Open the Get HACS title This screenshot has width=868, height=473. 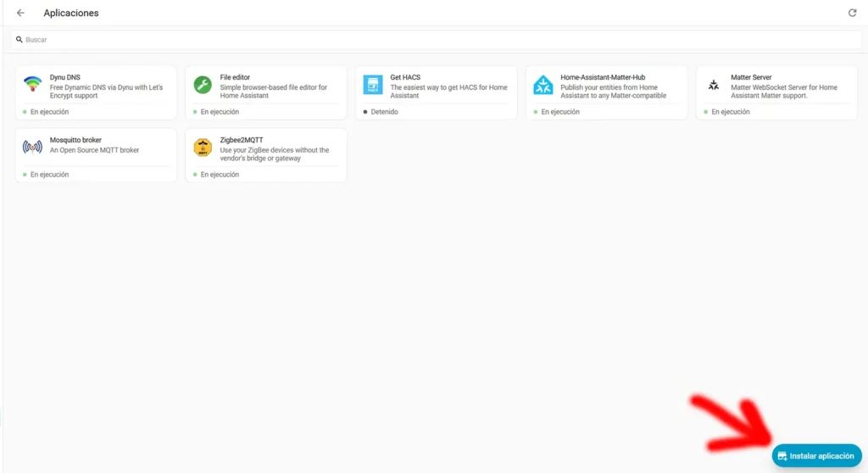[405, 77]
